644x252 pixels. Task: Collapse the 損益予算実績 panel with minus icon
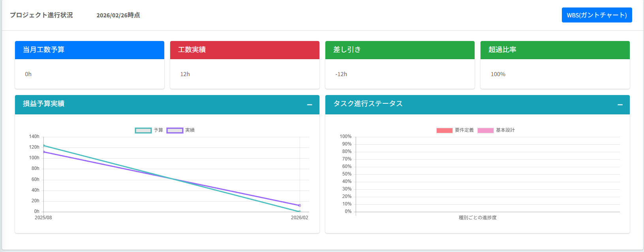(310, 105)
